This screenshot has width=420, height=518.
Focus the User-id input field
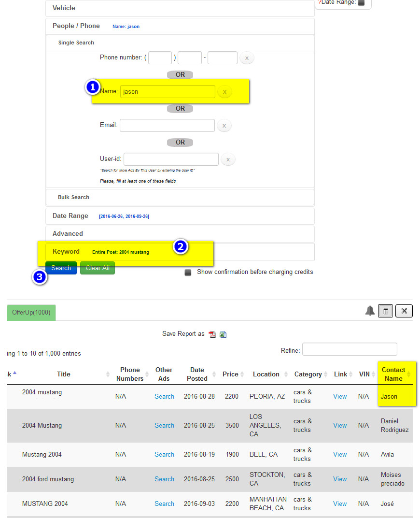[x=171, y=159]
